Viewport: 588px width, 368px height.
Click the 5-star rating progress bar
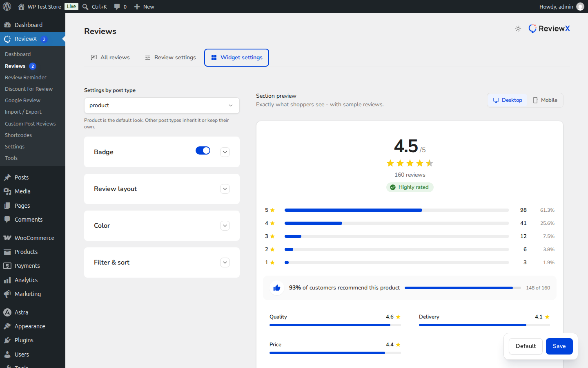(396, 210)
